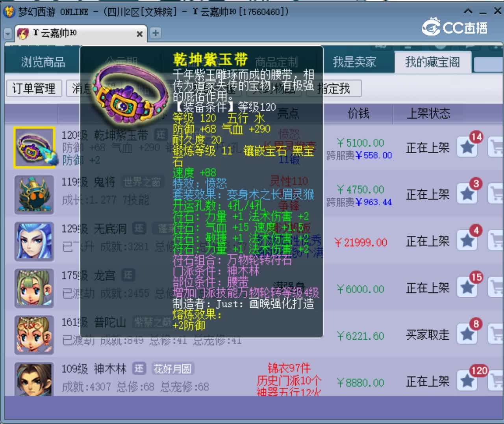The image size is (504, 424).
Task: Open the 普陀山 character avatar
Action: click(34, 335)
